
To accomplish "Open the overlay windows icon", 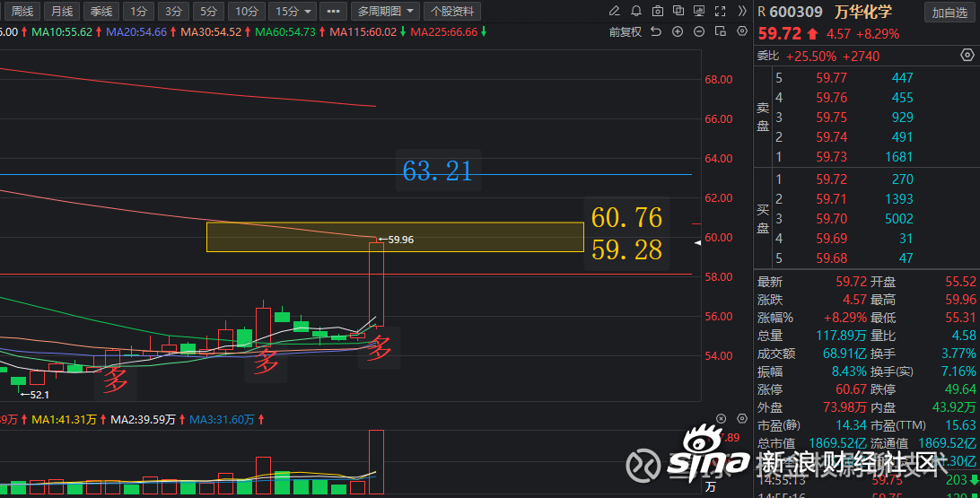I will 678,12.
